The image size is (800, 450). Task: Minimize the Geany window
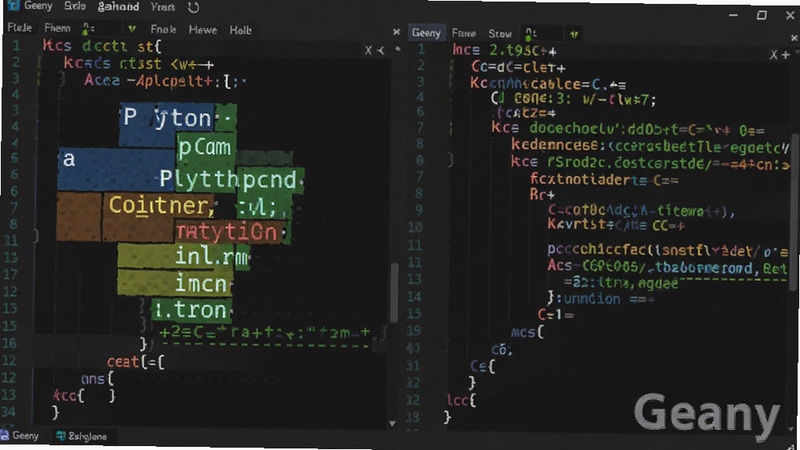coord(733,15)
